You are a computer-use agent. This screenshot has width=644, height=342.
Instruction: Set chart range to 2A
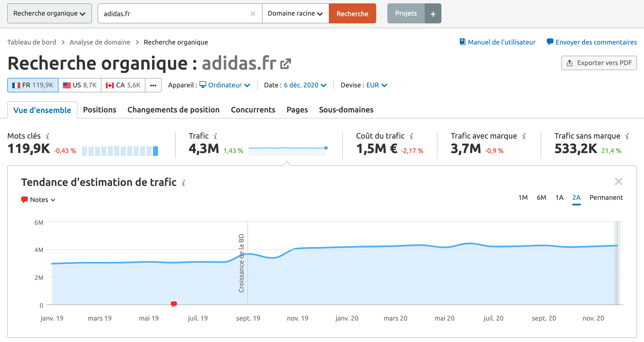[x=576, y=198]
